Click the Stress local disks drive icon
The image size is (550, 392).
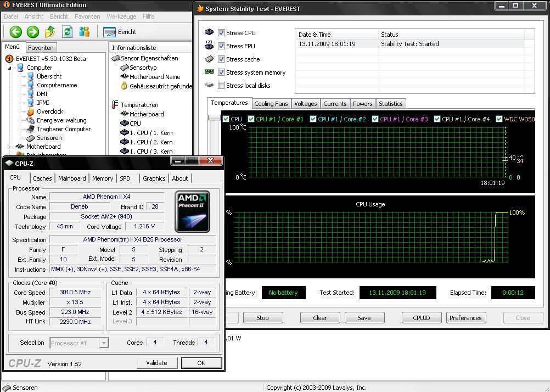click(x=209, y=85)
